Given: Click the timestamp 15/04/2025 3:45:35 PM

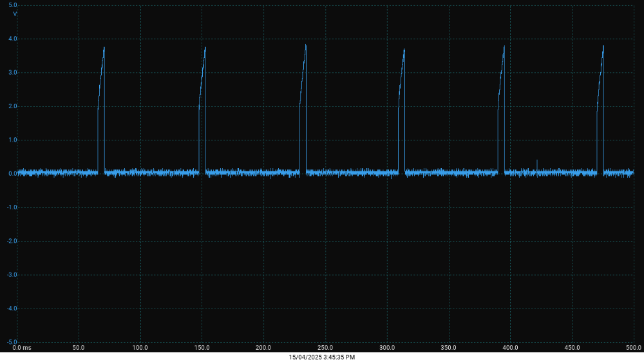Looking at the screenshot, I should [x=321, y=357].
